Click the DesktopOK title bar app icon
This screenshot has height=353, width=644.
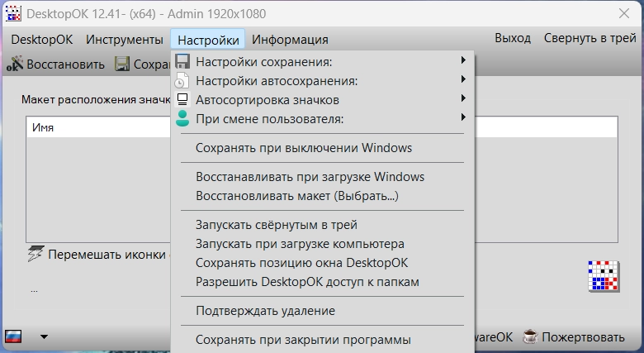13,13
